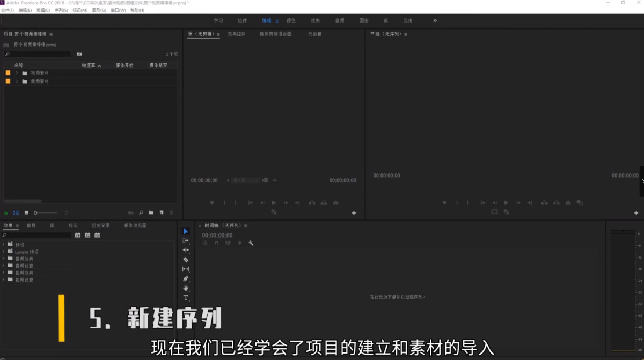Open the 序列(S) menu
The image size is (644, 360).
tap(61, 10)
